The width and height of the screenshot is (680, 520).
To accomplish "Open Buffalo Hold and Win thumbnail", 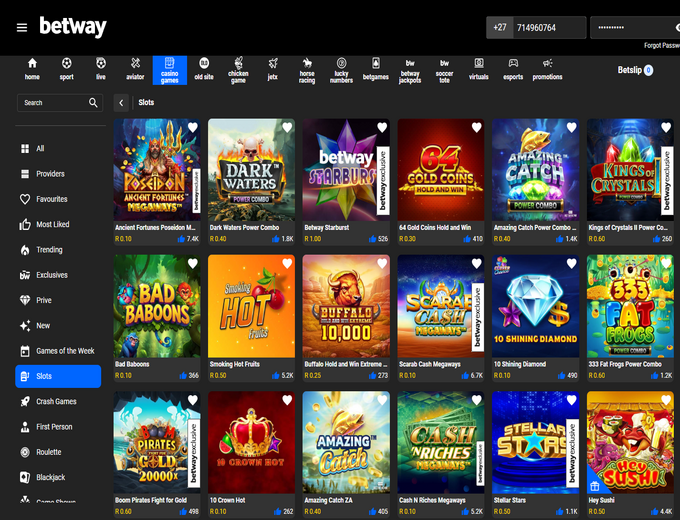I will (x=346, y=306).
